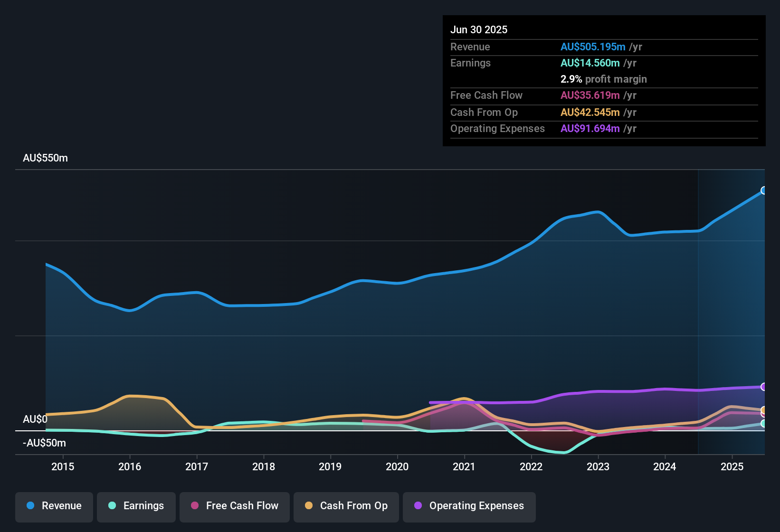Select the Operating Expenses endpoint marker
Screen dimensions: 780x532
pyautogui.click(x=763, y=388)
